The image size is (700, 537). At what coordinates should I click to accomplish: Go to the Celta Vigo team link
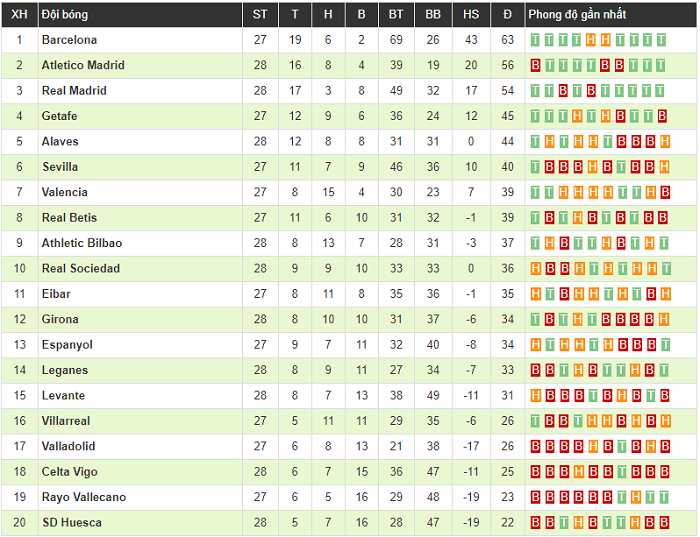[x=70, y=472]
